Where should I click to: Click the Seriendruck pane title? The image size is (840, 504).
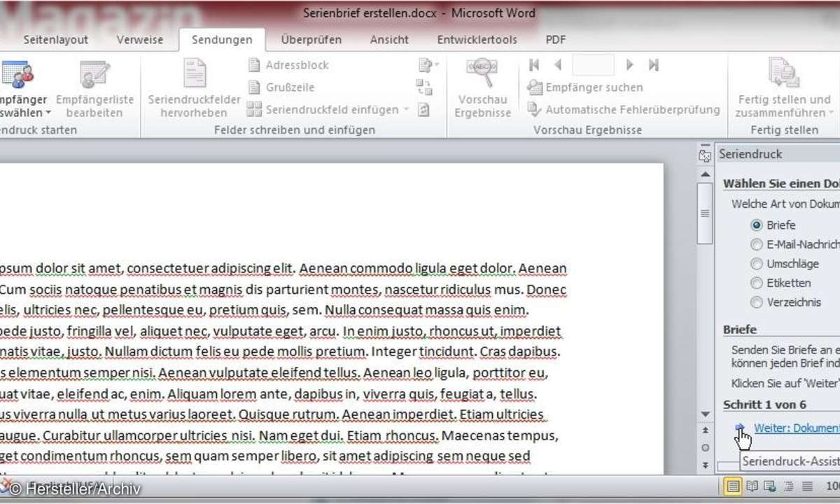[750, 154]
